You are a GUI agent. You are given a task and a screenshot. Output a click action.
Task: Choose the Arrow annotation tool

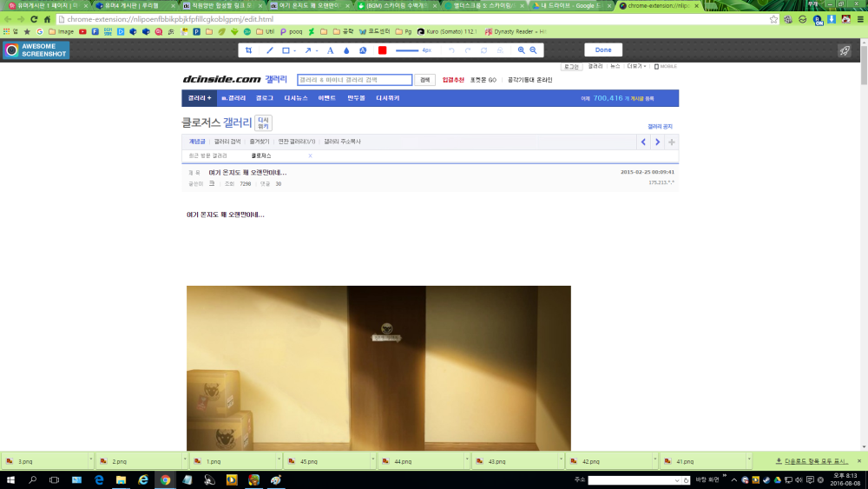coord(307,50)
